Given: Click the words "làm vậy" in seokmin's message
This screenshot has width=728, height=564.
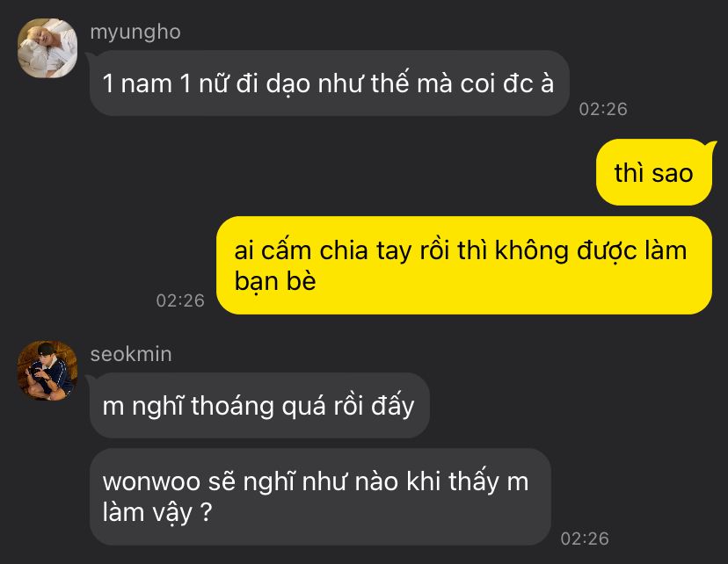Looking at the screenshot, I should (x=147, y=513).
